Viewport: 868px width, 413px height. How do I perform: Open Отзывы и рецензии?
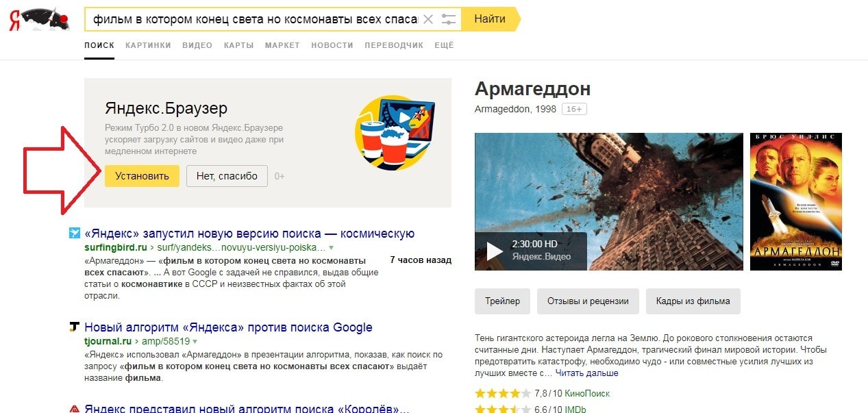[588, 301]
